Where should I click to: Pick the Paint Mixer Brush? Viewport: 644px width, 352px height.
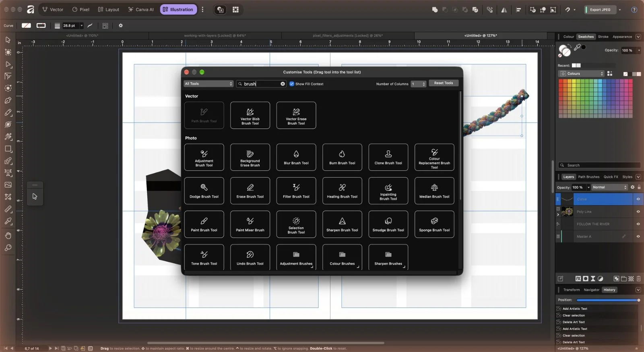click(250, 224)
